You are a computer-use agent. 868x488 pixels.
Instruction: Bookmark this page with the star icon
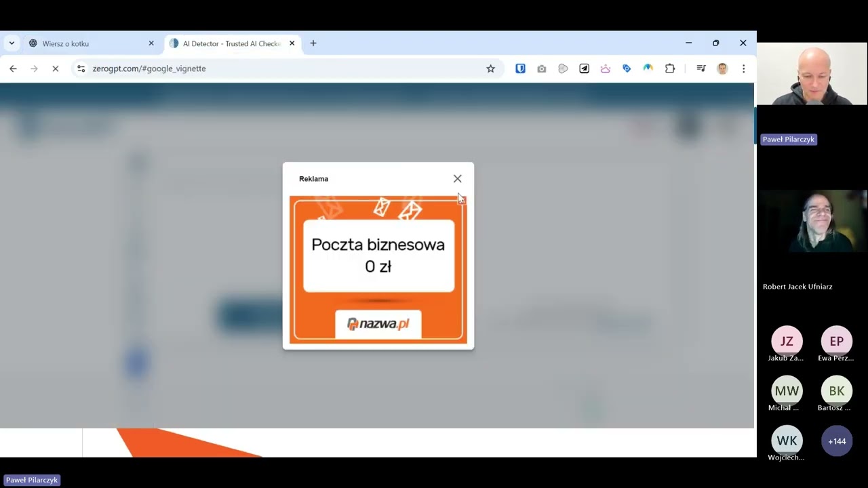point(490,68)
